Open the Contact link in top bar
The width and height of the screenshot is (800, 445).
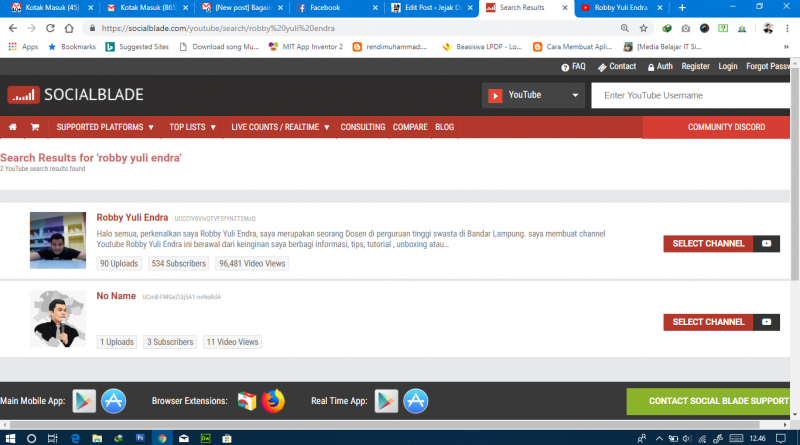(x=617, y=67)
